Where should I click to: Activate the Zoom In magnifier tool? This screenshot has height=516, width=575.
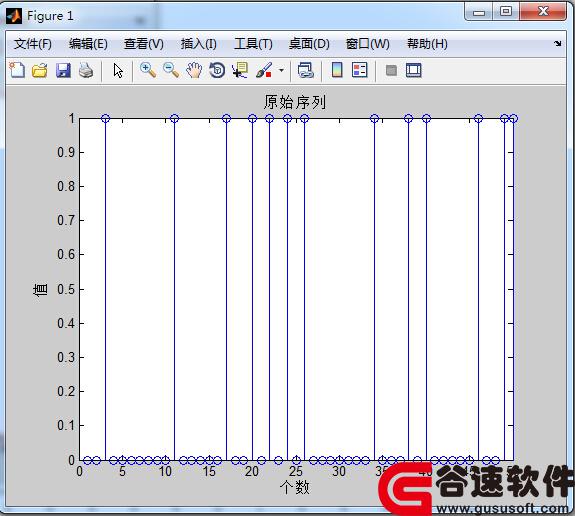click(x=148, y=70)
